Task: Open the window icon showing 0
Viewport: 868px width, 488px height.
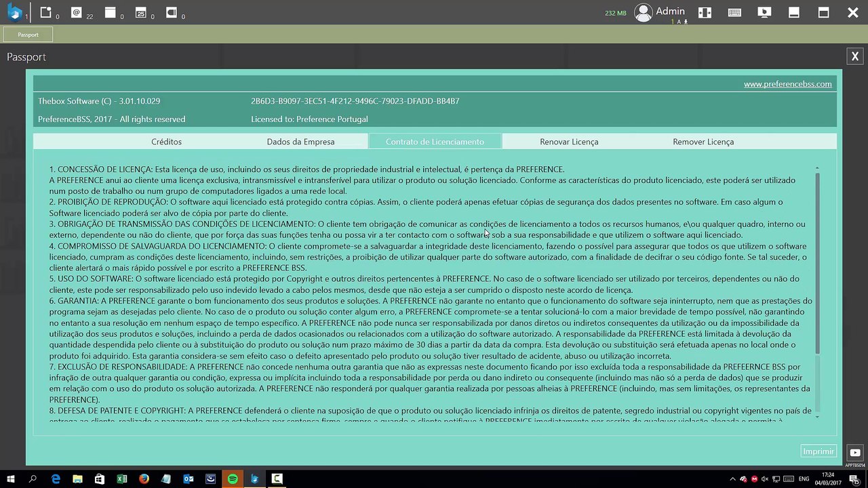Action: [111, 12]
